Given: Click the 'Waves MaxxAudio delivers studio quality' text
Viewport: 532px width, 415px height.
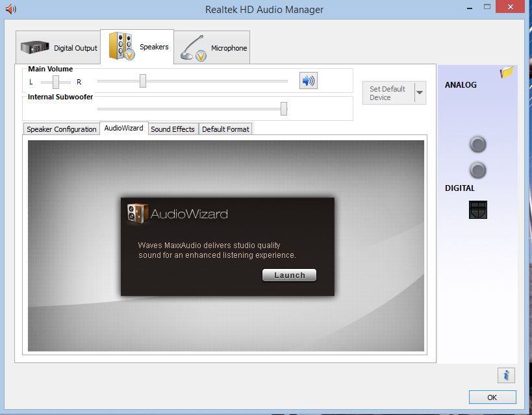Looking at the screenshot, I should (209, 245).
